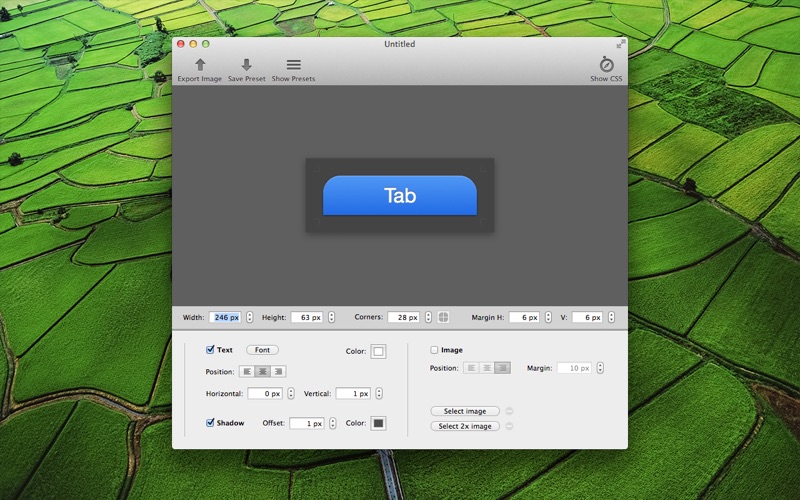Align text position to the left
The width and height of the screenshot is (800, 500).
click(247, 371)
